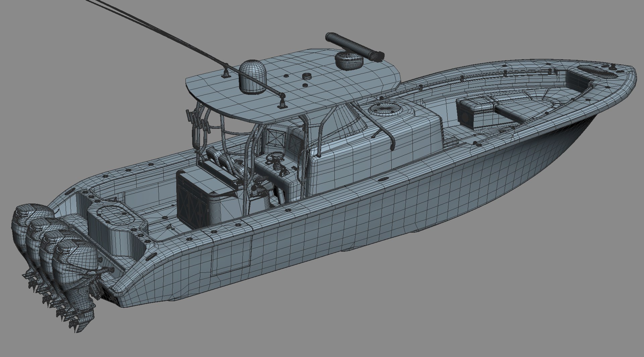Select the large radar dome on hardtop

[252, 77]
